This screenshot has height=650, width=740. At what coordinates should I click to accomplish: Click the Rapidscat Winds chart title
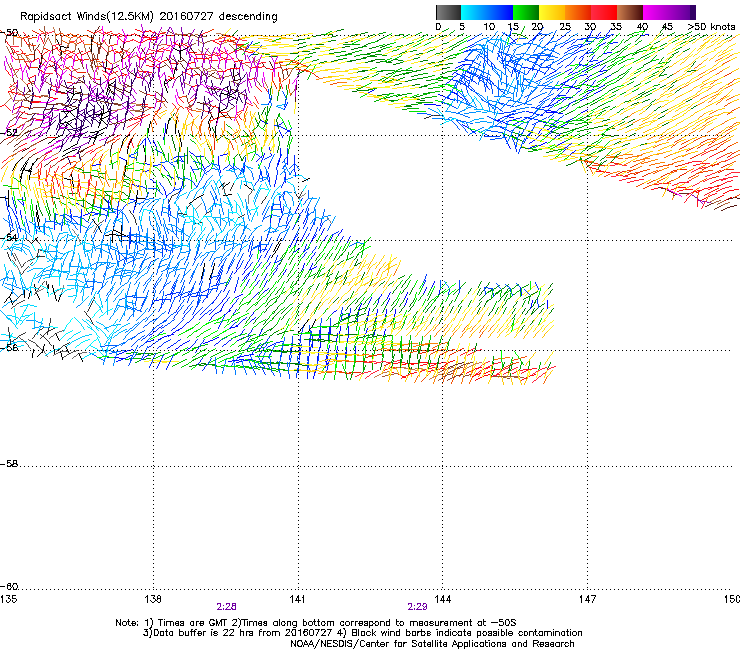(149, 17)
